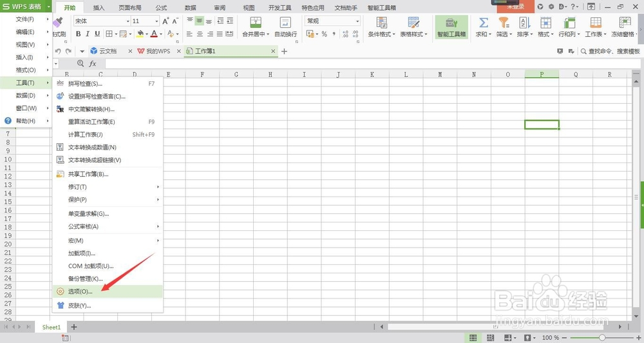Click the insert function fx icon
Image resolution: width=644 pixels, height=343 pixels.
pyautogui.click(x=93, y=63)
